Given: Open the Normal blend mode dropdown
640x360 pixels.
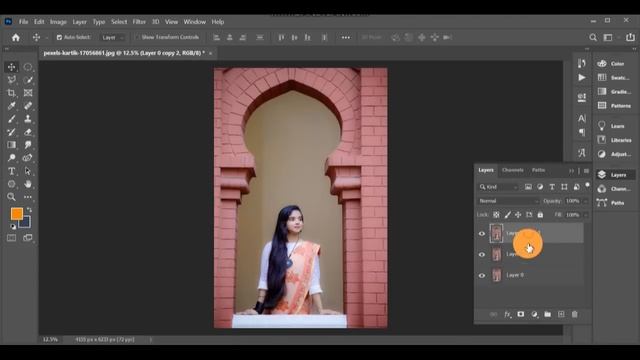Looking at the screenshot, I should pyautogui.click(x=508, y=201).
